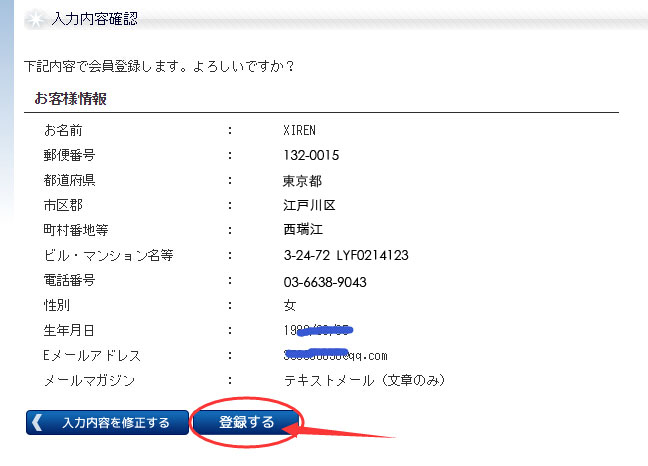
Task: Click the 入力内容確認 header title
Action: tap(95, 19)
